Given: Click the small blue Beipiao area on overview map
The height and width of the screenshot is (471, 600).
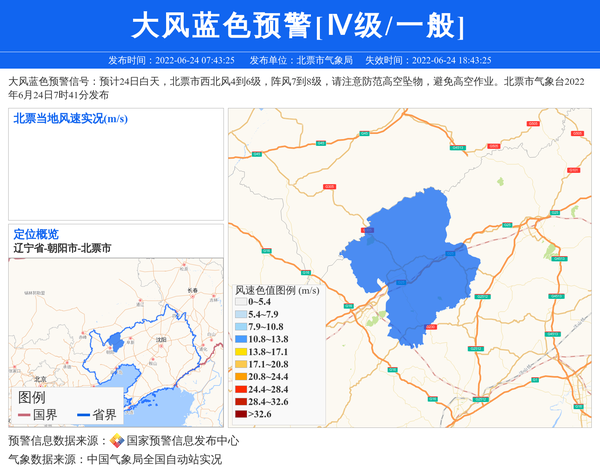Looking at the screenshot, I should click(116, 343).
